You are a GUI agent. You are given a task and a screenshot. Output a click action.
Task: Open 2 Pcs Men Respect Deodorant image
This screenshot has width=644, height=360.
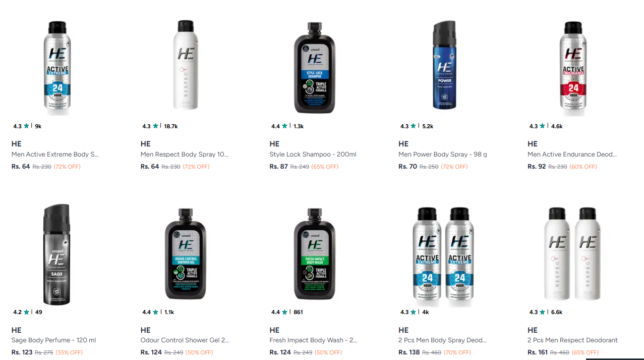573,254
